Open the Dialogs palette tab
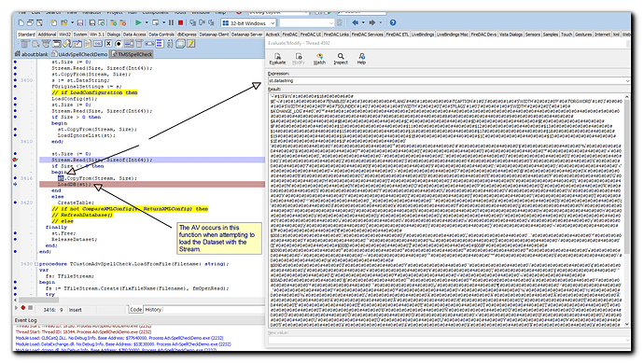644x364 pixels. [x=114, y=35]
